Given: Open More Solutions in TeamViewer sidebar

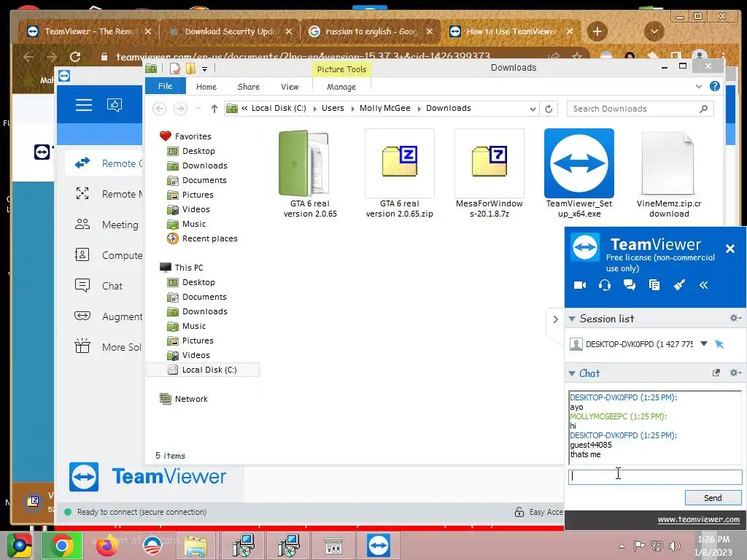Looking at the screenshot, I should [109, 347].
